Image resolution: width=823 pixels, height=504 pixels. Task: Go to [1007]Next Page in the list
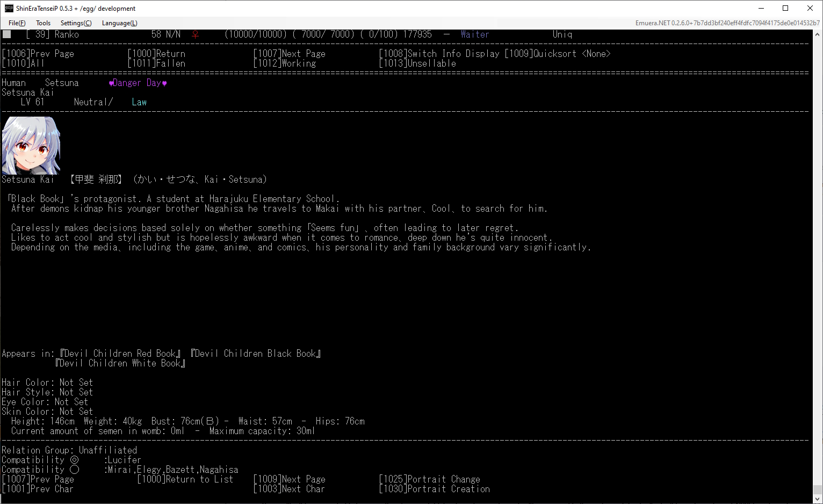(x=290, y=54)
